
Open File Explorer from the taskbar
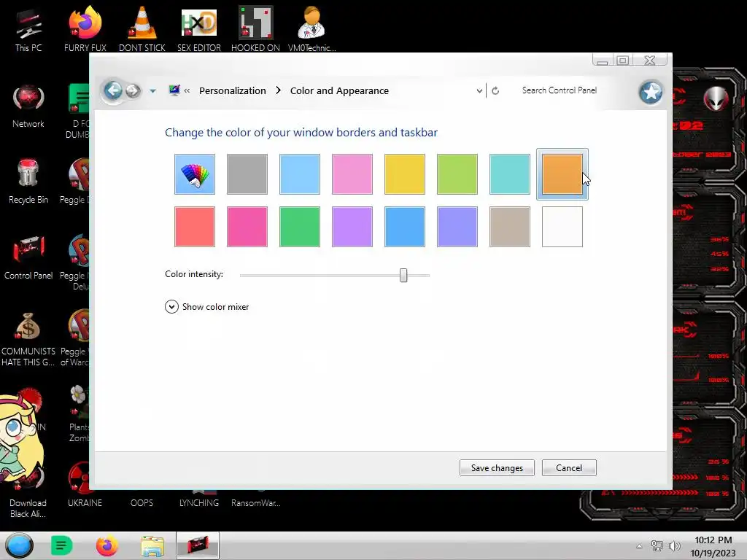152,546
